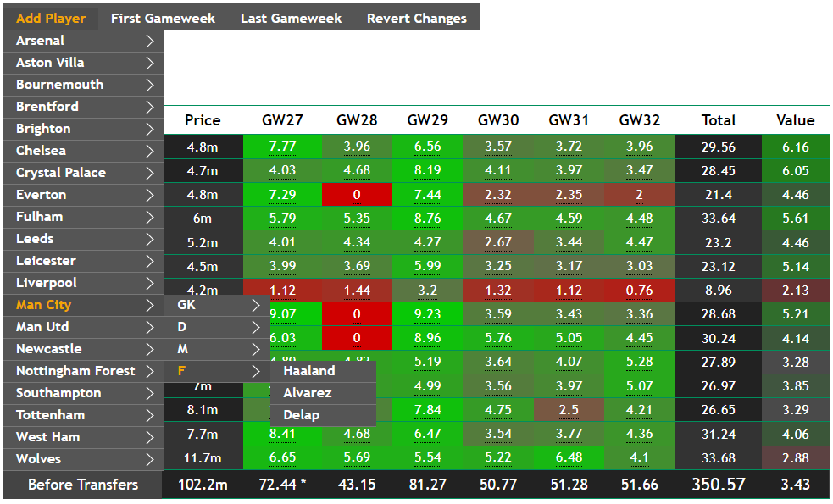Choose Wolves in team list
The height and width of the screenshot is (504, 833).
pyautogui.click(x=84, y=459)
